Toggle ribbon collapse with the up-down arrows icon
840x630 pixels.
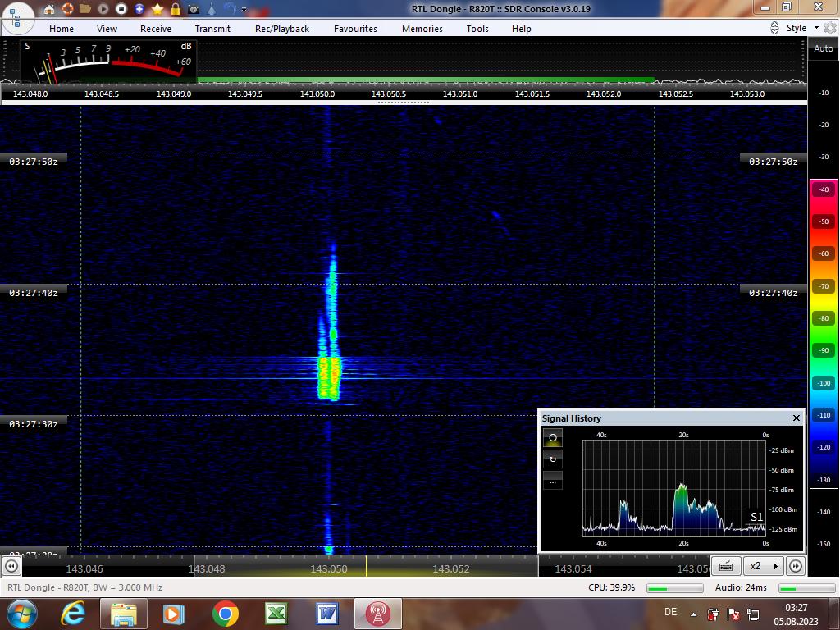point(774,28)
